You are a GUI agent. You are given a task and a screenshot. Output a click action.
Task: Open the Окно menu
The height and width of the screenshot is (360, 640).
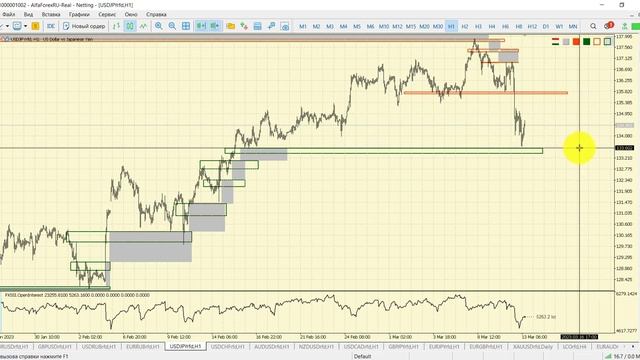coord(131,14)
